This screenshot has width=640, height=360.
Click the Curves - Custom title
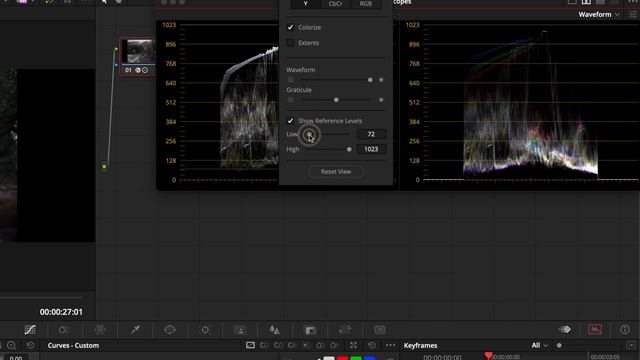pos(73,345)
